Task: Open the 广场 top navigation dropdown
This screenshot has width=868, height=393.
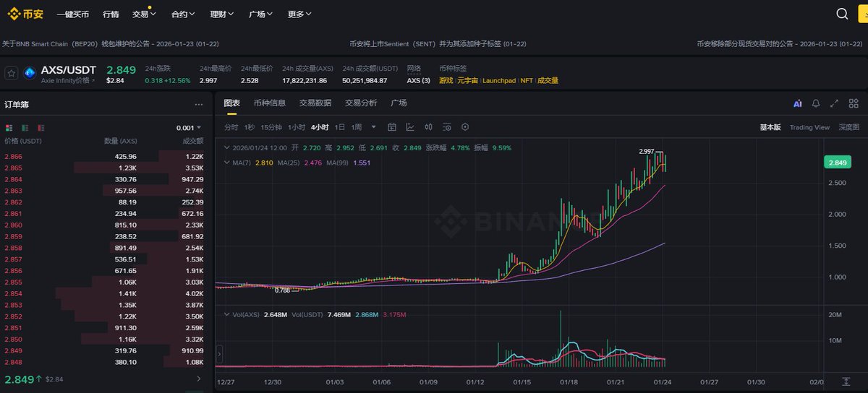Action: click(261, 14)
